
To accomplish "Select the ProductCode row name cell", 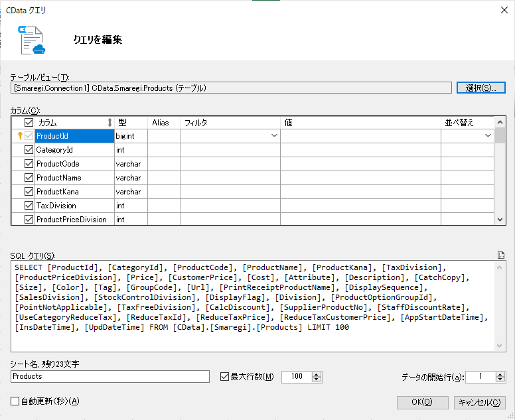I will (74, 163).
